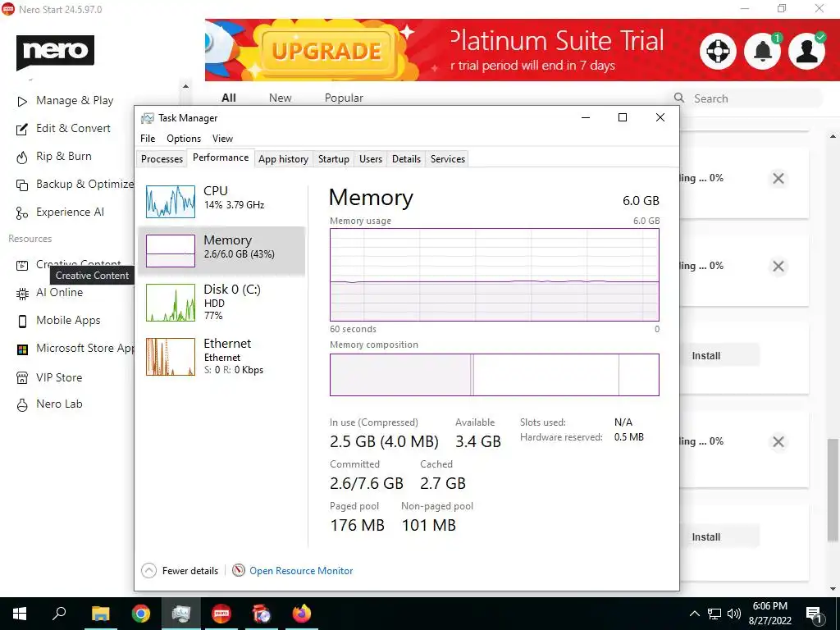Open AI Online resource
This screenshot has width=840, height=630.
click(x=50, y=293)
